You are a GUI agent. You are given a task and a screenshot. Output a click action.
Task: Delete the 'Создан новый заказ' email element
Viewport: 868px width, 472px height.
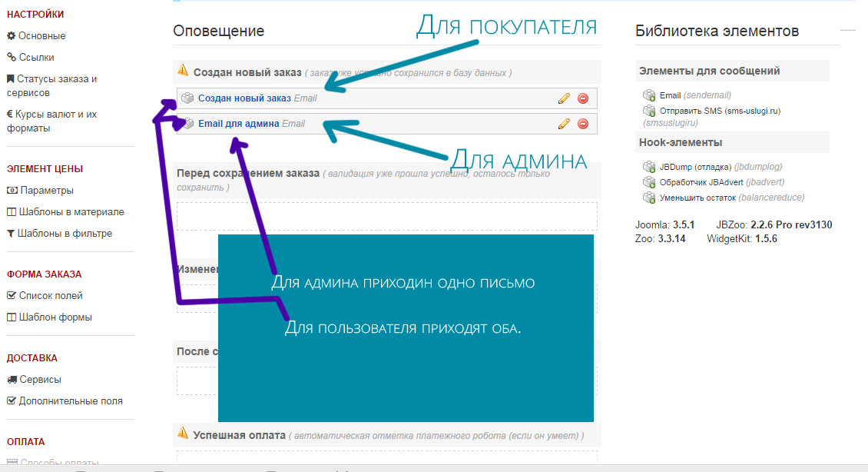point(583,98)
